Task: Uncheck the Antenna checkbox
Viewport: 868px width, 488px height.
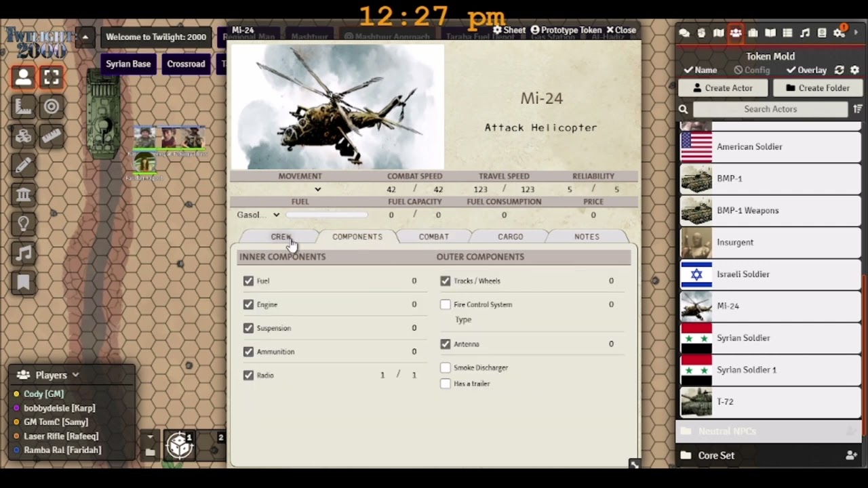Action: click(x=445, y=344)
